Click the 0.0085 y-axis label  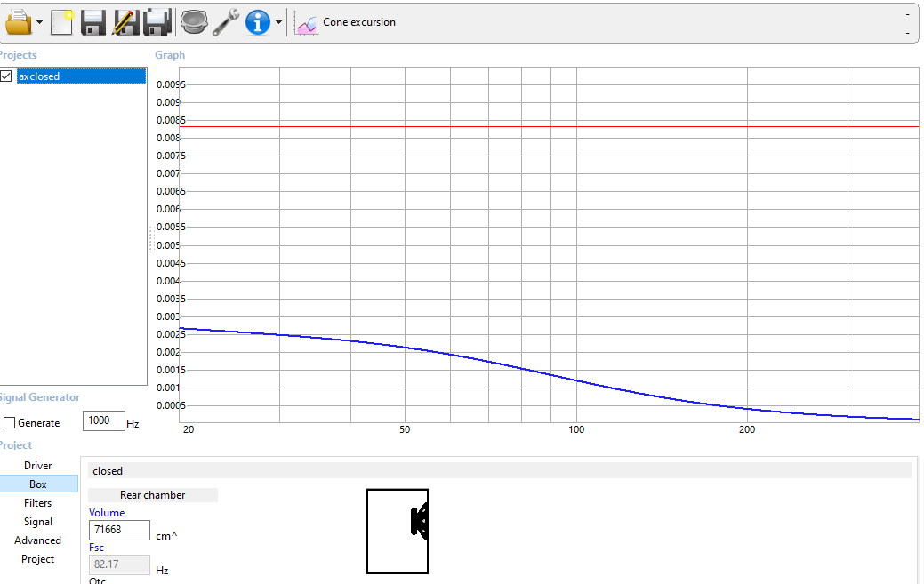171,120
